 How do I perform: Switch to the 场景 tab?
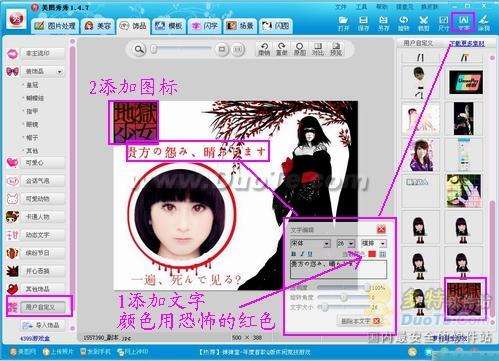point(240,26)
